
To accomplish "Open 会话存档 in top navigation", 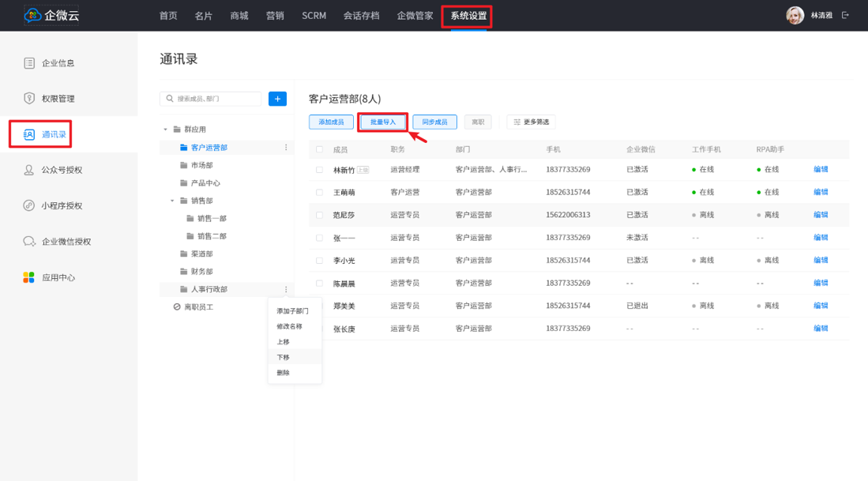I will (362, 16).
